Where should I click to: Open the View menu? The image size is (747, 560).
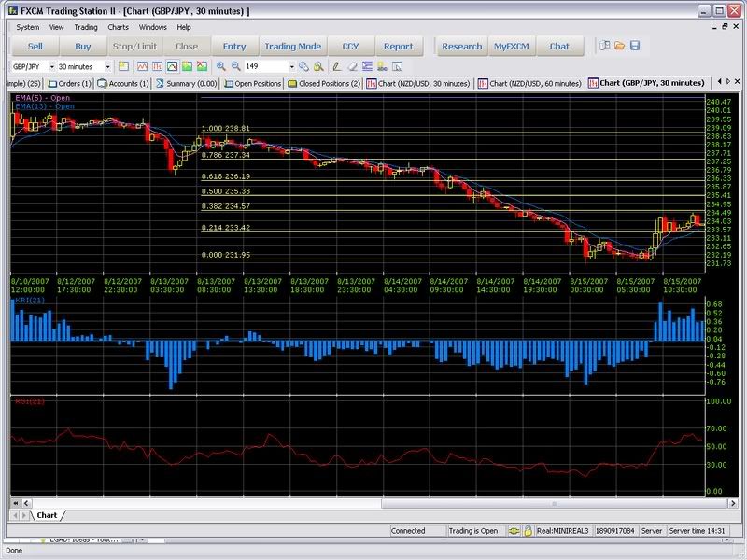point(56,27)
